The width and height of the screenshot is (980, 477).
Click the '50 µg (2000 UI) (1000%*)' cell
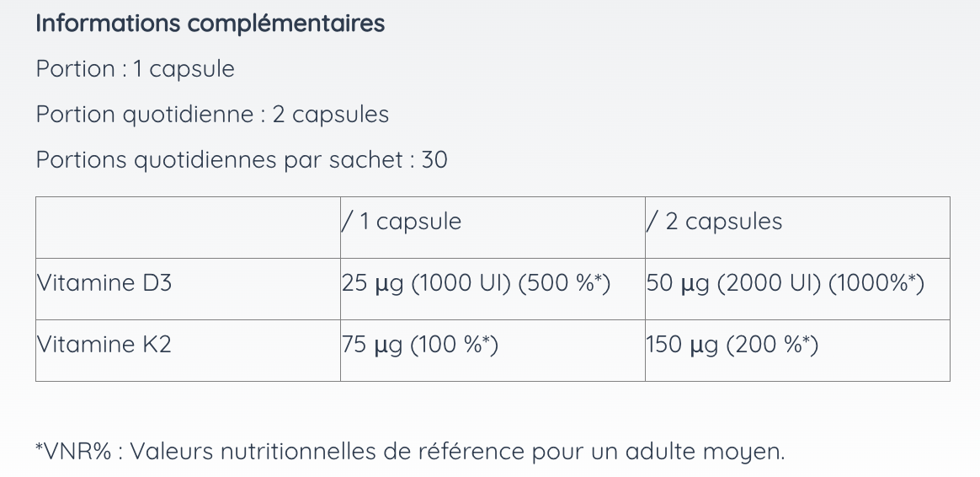[797, 289]
